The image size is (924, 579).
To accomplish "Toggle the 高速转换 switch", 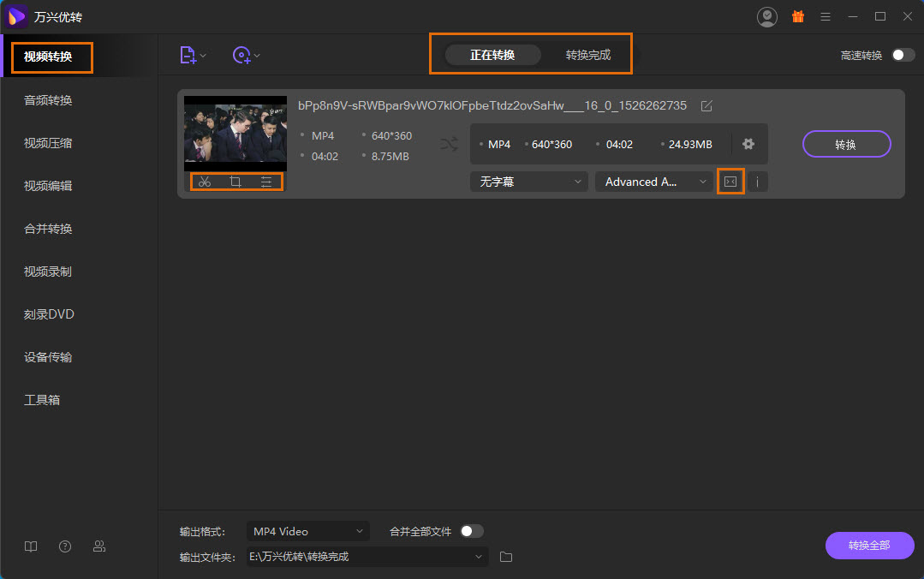I will point(903,55).
